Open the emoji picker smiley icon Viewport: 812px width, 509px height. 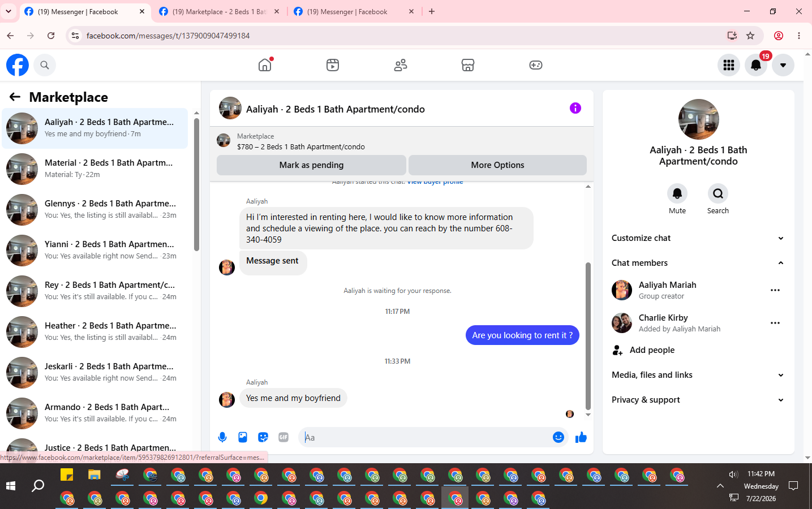click(x=558, y=437)
